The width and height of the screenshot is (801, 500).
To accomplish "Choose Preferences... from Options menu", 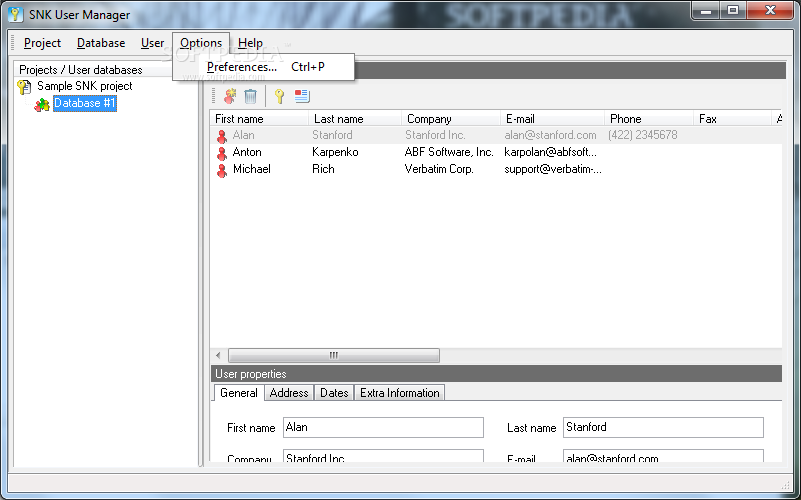I will 264,67.
